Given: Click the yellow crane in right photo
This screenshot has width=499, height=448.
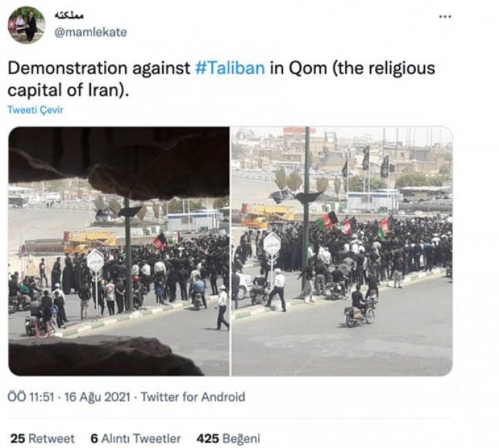Looking at the screenshot, I should [268, 214].
